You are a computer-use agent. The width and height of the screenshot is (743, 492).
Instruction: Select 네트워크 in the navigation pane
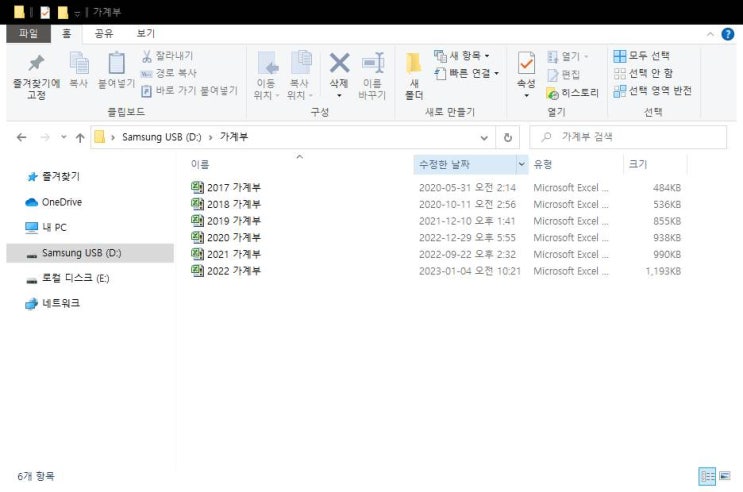click(x=52, y=303)
